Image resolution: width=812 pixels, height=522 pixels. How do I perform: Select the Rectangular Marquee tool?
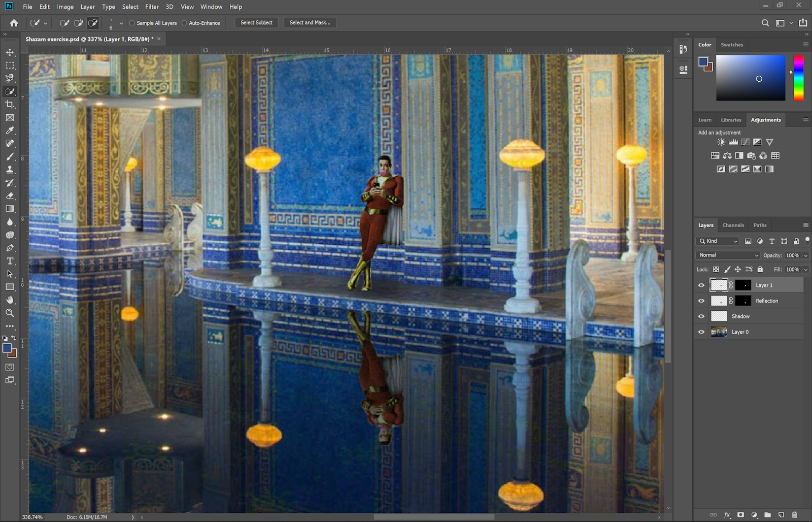[10, 66]
